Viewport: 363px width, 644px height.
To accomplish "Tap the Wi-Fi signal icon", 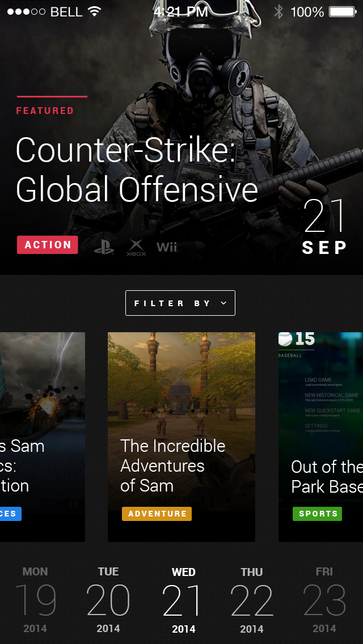I will [x=95, y=11].
